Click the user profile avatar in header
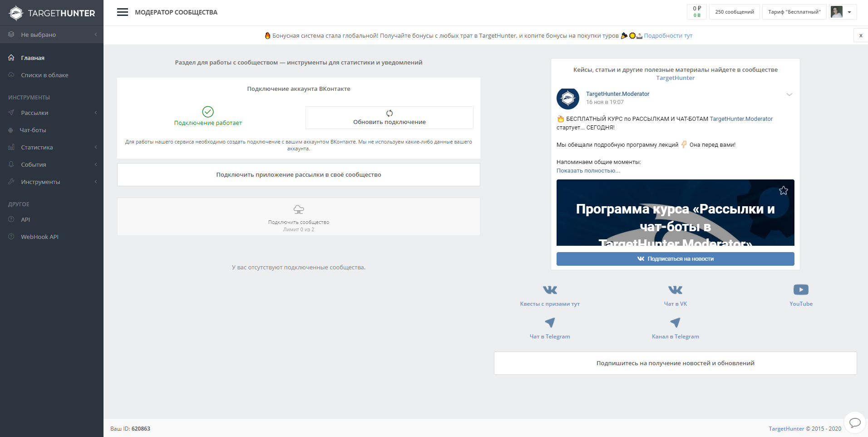Image resolution: width=868 pixels, height=437 pixels. point(837,12)
